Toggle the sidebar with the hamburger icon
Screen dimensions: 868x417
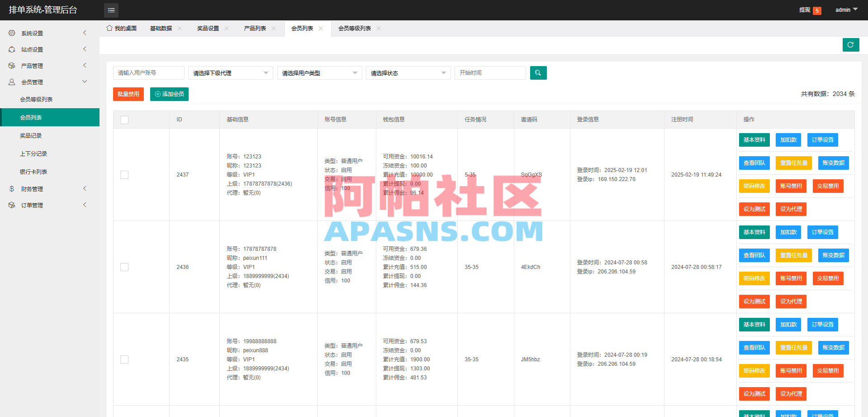point(111,10)
